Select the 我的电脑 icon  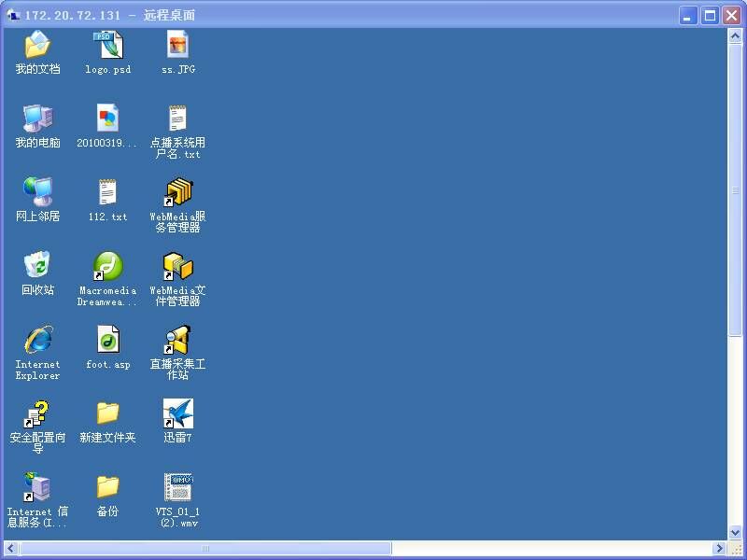[x=37, y=119]
